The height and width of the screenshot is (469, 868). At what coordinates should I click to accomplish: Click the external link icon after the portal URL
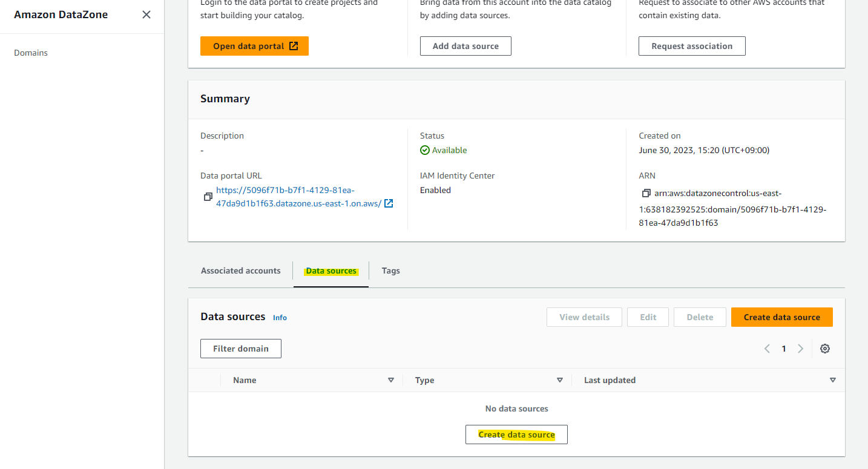pyautogui.click(x=389, y=203)
